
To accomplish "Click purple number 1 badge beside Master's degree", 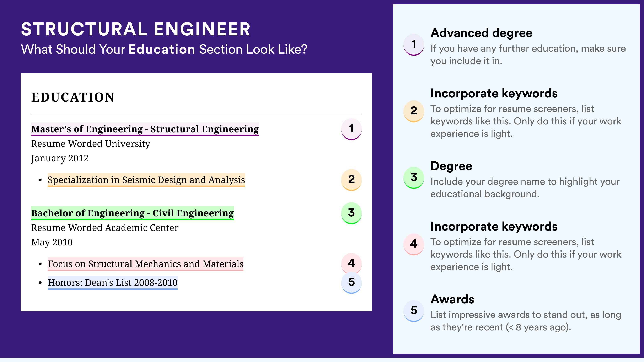I will [351, 129].
